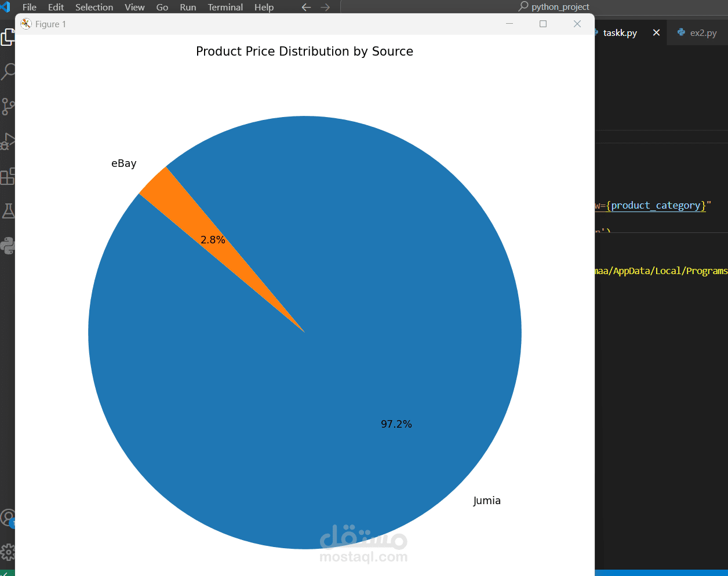This screenshot has height=576, width=728.
Task: Open the Manage gear menu
Action: pos(8,552)
